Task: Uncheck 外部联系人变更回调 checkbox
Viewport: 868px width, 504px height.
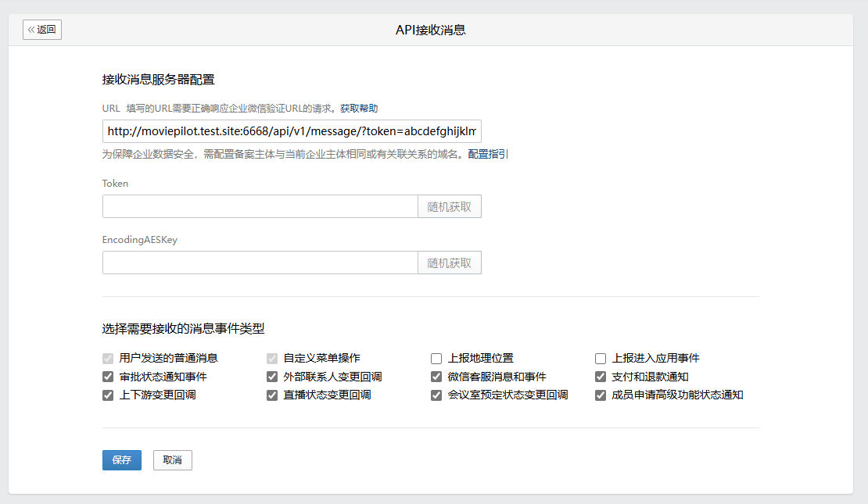Action: 272,377
